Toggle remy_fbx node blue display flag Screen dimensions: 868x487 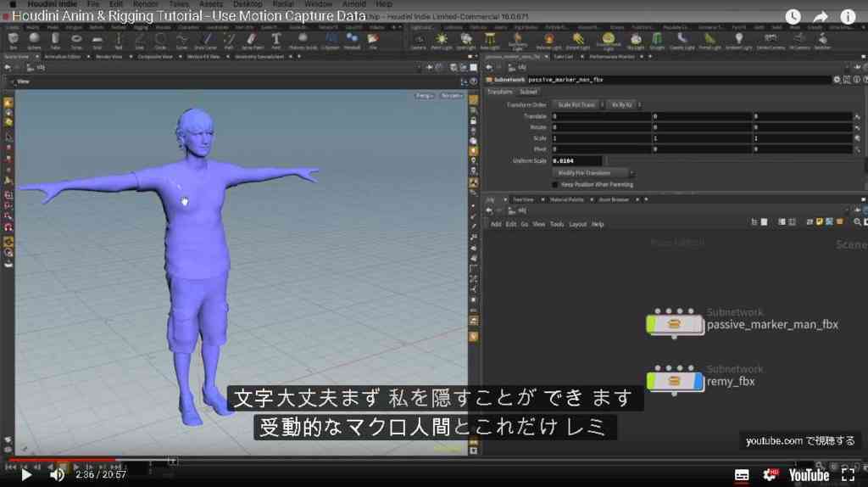[698, 381]
